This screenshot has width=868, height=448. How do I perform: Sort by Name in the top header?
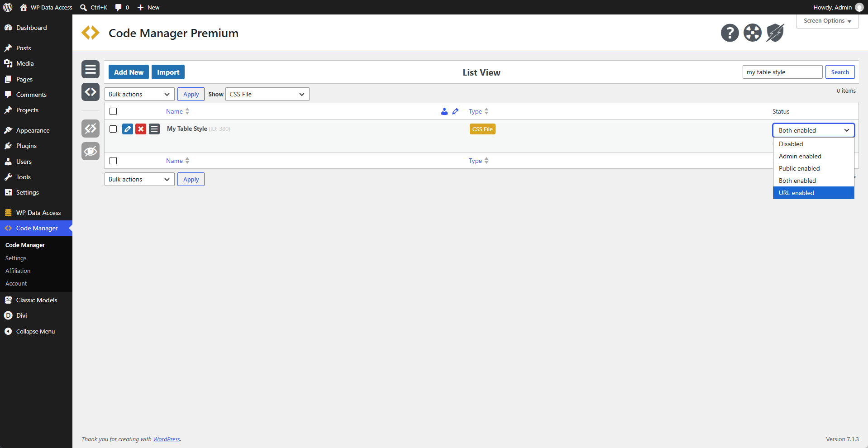click(x=177, y=111)
